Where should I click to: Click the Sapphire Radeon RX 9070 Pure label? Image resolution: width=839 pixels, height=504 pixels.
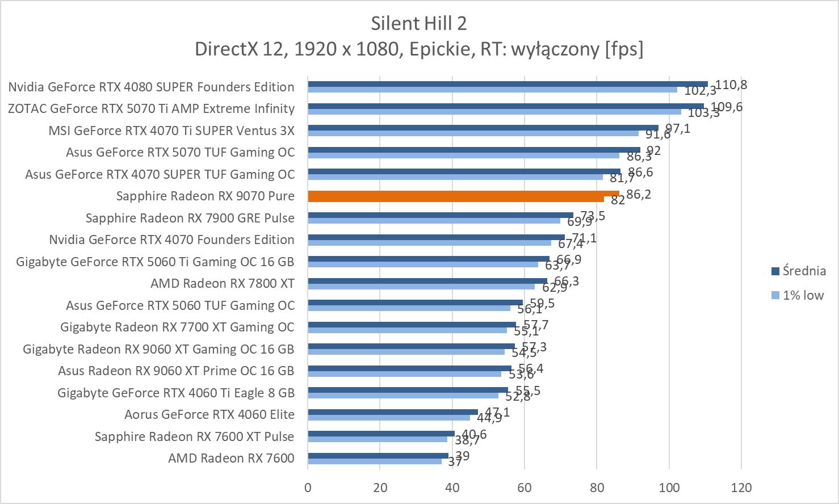point(205,196)
